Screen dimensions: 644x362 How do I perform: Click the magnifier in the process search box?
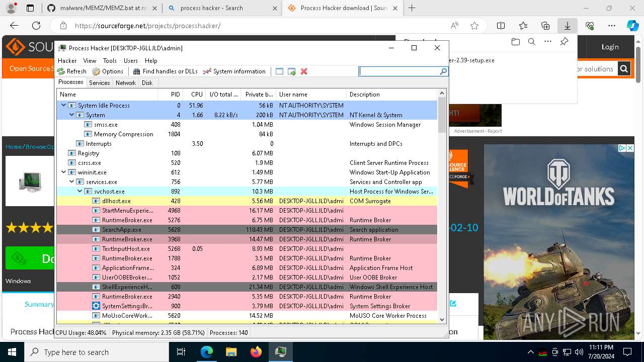click(443, 71)
